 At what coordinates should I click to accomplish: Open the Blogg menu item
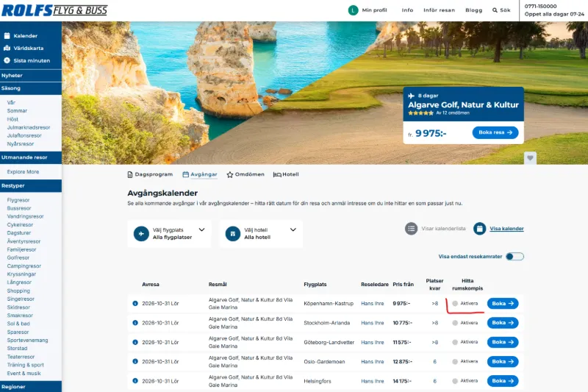[473, 10]
